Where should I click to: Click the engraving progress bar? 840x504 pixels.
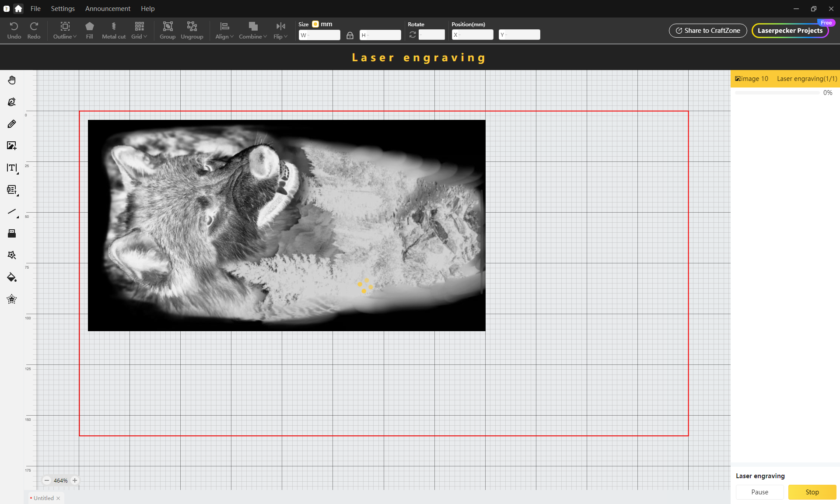coord(777,93)
